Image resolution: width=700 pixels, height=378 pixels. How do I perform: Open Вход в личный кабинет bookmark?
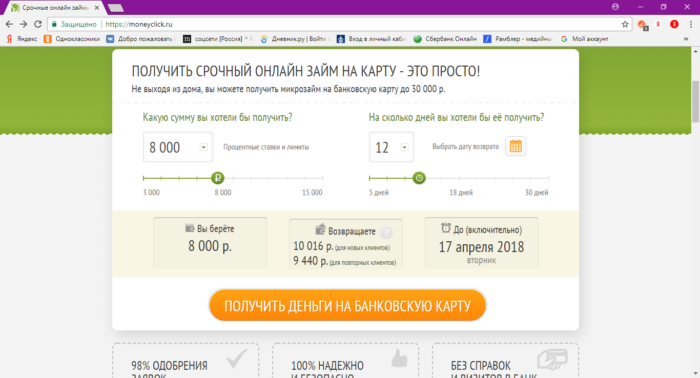pos(371,39)
